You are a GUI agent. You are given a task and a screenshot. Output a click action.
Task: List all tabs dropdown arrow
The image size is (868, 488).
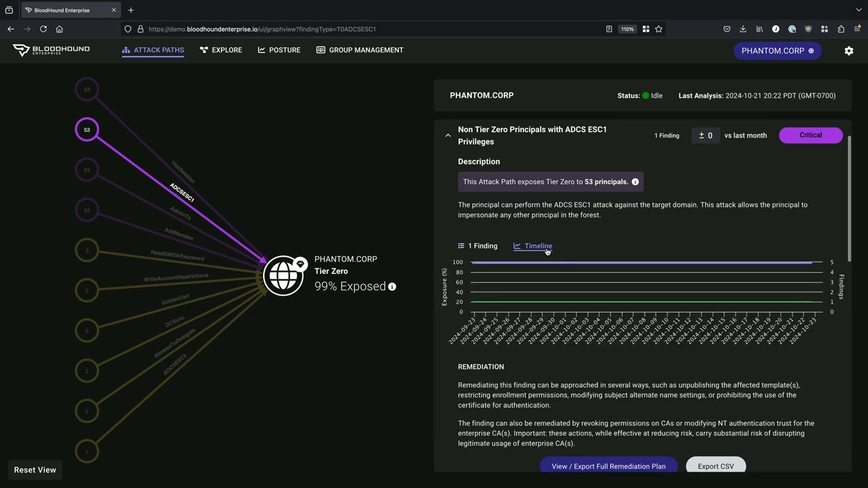click(x=859, y=10)
